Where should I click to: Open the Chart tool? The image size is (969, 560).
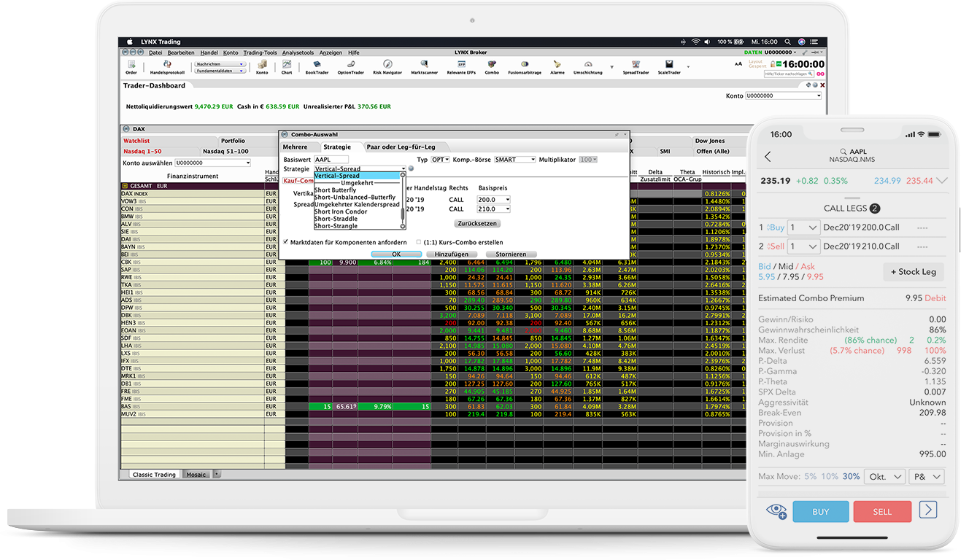pyautogui.click(x=287, y=67)
